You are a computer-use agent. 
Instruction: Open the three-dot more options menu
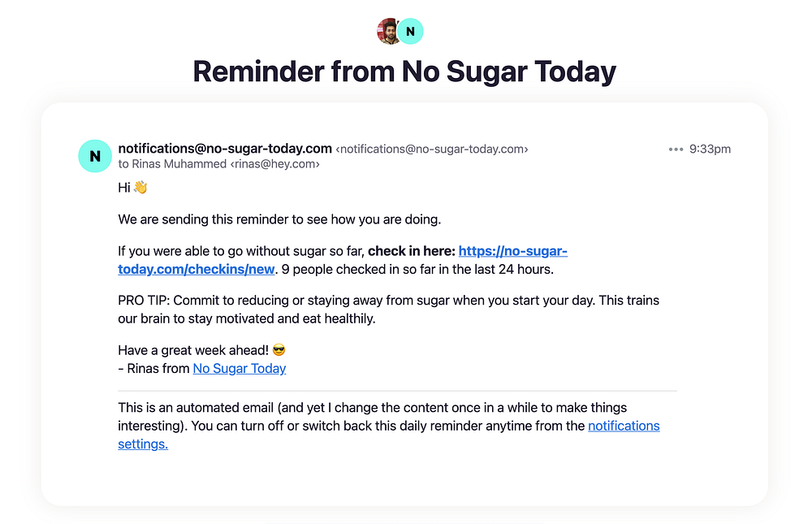click(x=676, y=149)
